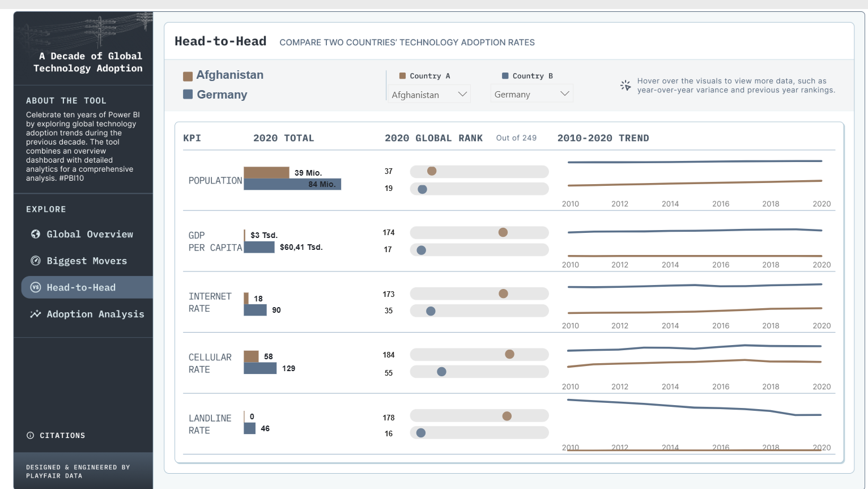868x489 pixels.
Task: Open the Country B dropdown showing Germany
Action: click(531, 94)
